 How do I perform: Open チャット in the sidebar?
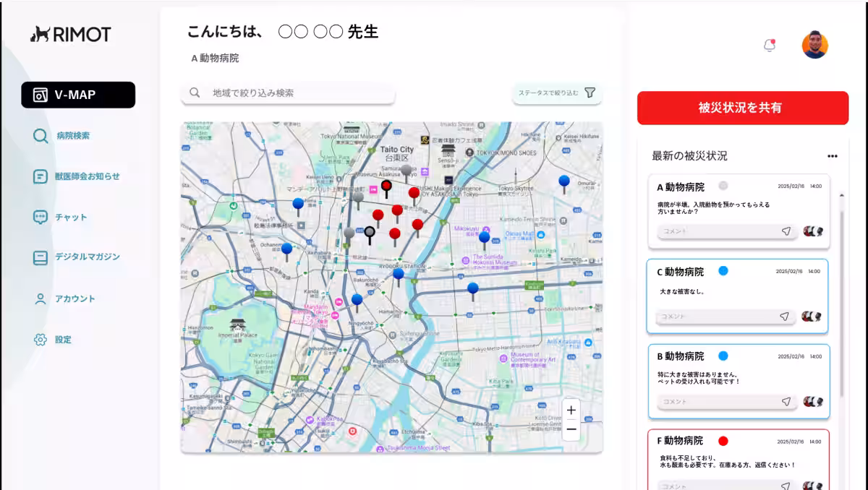pos(71,217)
